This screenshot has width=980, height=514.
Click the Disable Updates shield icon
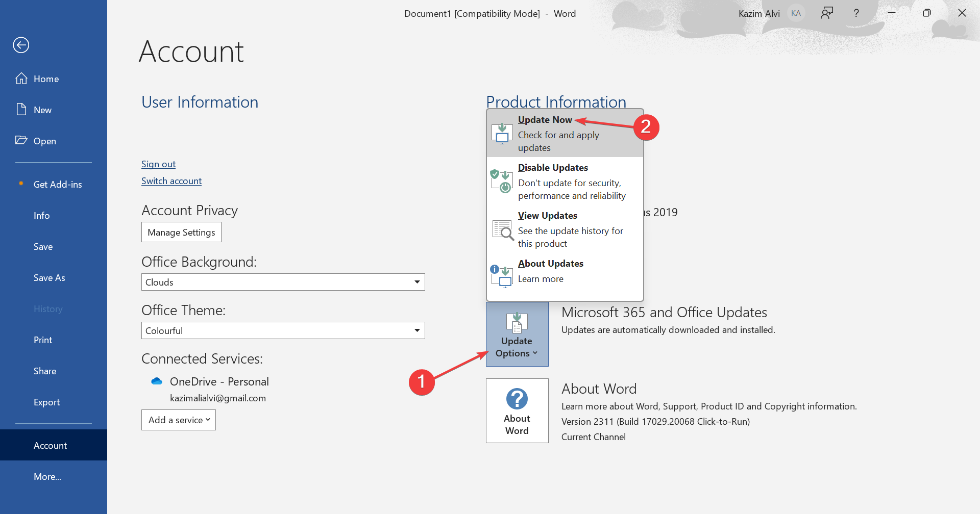tap(502, 182)
